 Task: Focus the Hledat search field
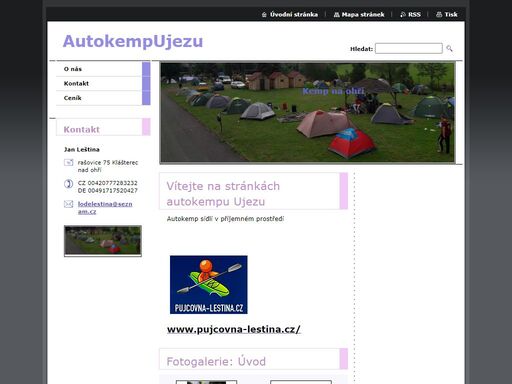click(409, 48)
